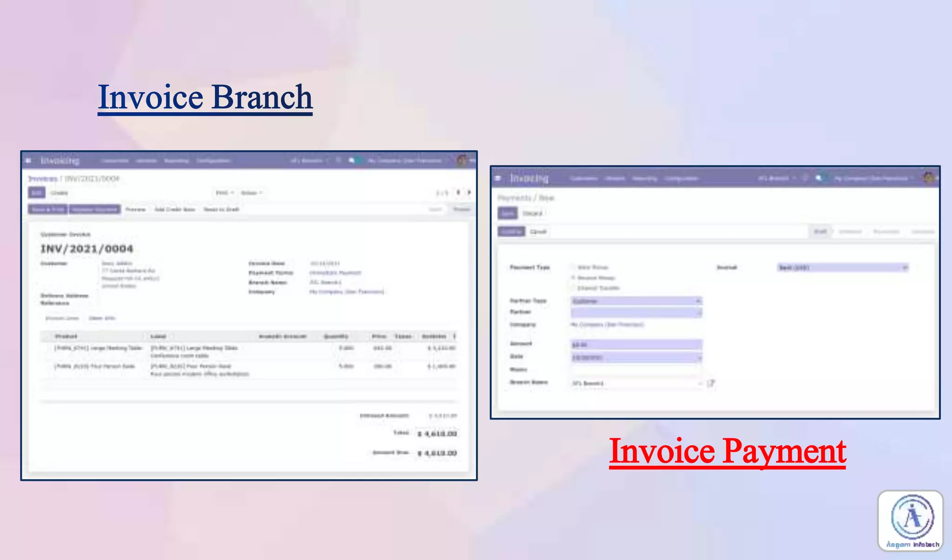Open the apps grid icon in Invoice Branch window
Screen dimensions: 952x560
pyautogui.click(x=28, y=161)
